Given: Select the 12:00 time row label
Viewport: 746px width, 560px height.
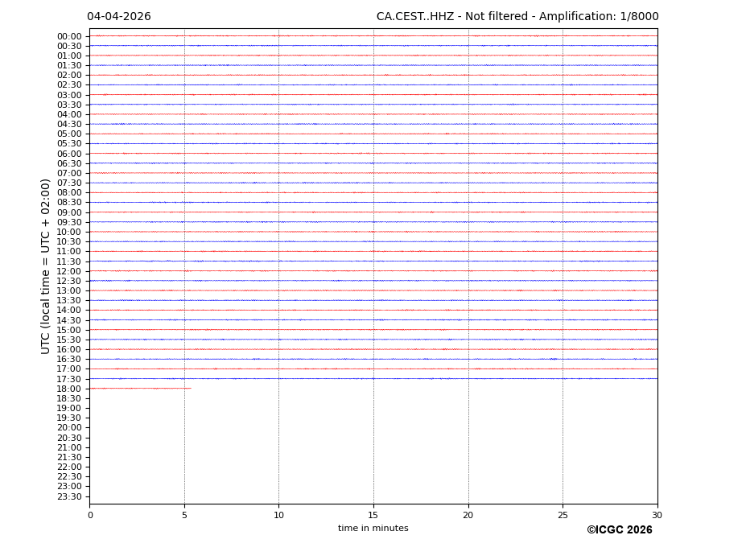Looking at the screenshot, I should (x=68, y=271).
